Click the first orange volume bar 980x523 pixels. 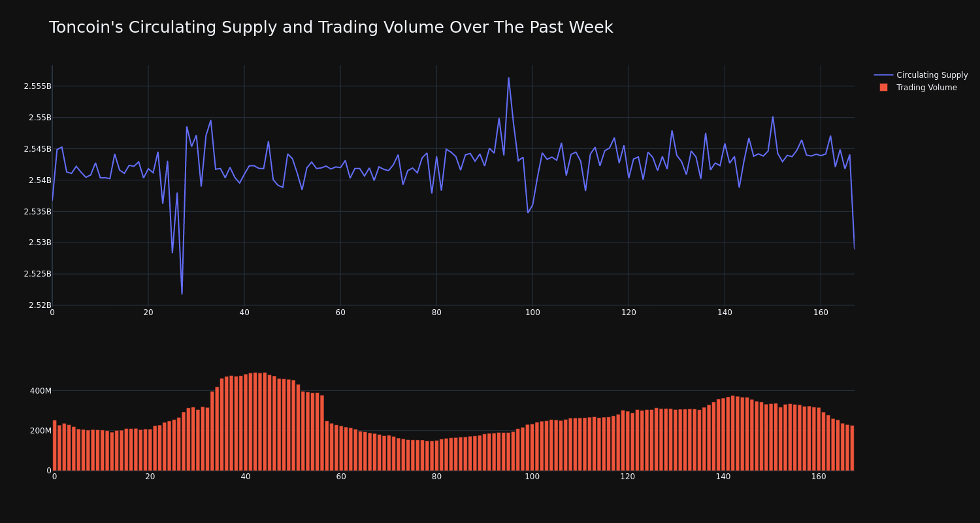pyautogui.click(x=54, y=445)
